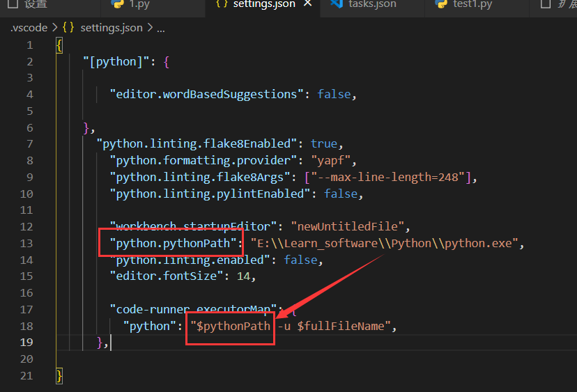Click the "newUntitledFile" value on line 12

[x=348, y=226]
